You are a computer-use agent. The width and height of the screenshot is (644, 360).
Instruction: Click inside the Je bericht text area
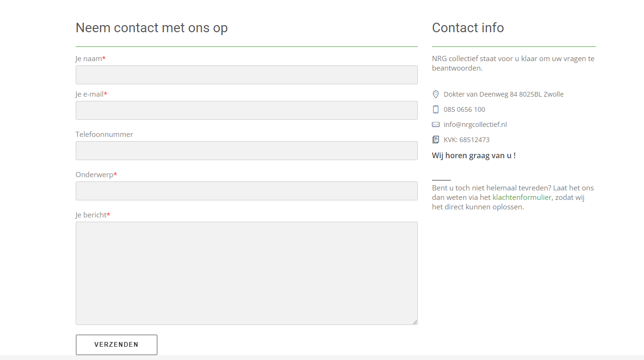pyautogui.click(x=247, y=273)
